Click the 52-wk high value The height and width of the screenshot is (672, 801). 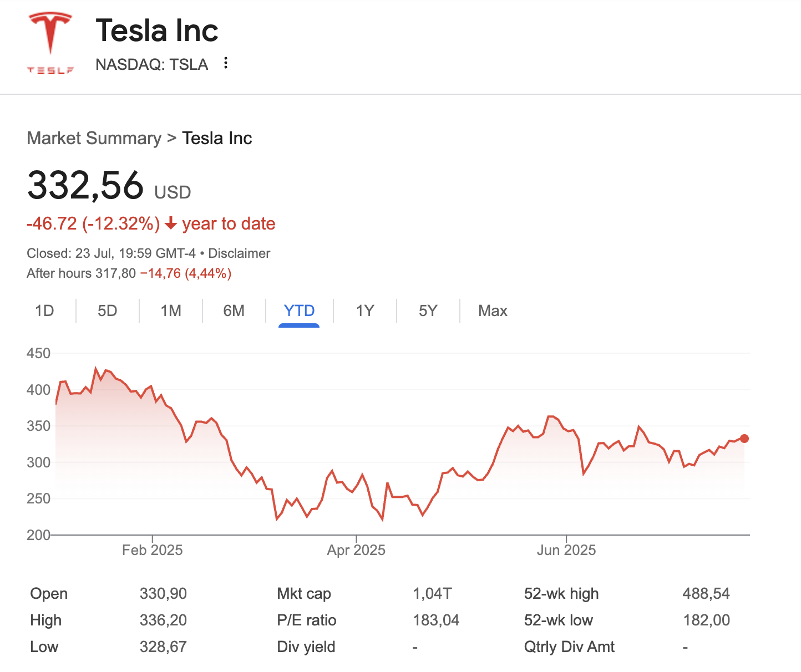(706, 594)
